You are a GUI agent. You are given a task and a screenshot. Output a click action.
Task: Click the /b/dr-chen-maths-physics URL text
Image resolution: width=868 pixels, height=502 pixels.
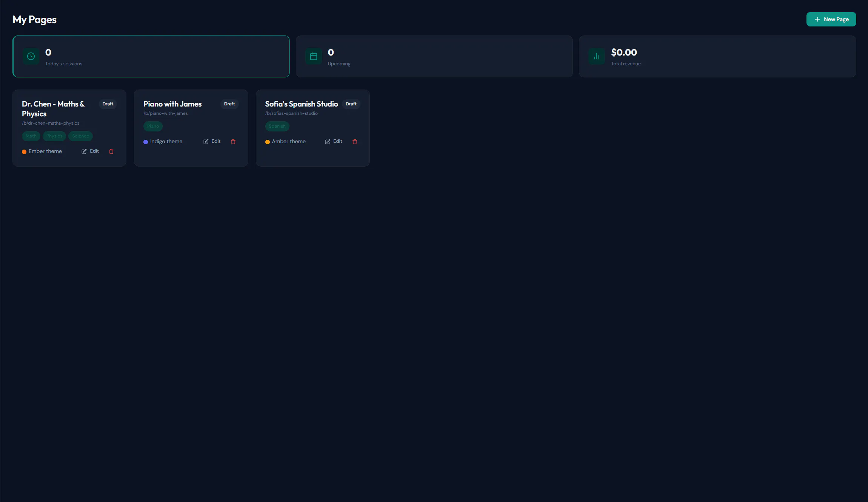click(x=51, y=123)
